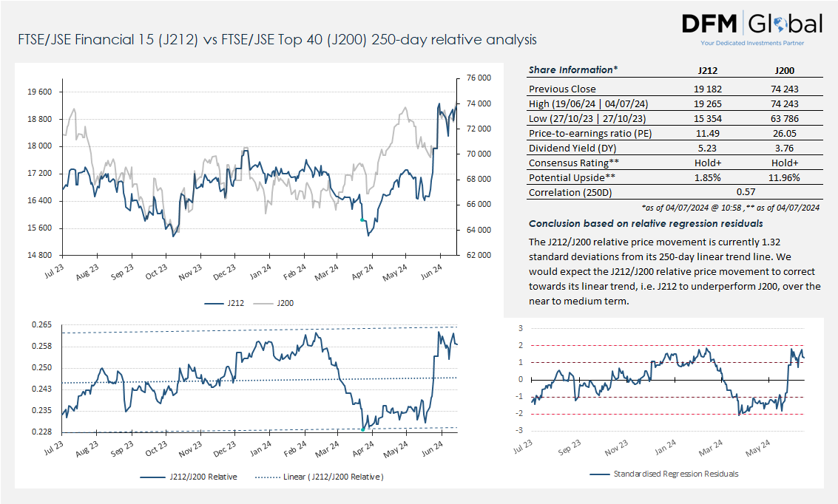
Task: Select 'Price-to-earnings ratio (PE)' label
Action: [x=590, y=134]
